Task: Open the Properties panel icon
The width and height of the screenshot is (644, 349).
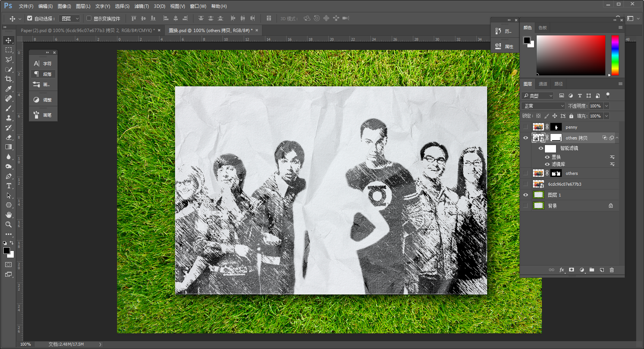Action: 505,47
